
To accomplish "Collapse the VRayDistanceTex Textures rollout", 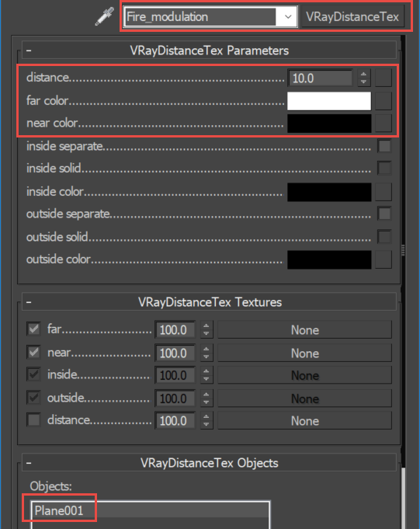I will point(210,302).
